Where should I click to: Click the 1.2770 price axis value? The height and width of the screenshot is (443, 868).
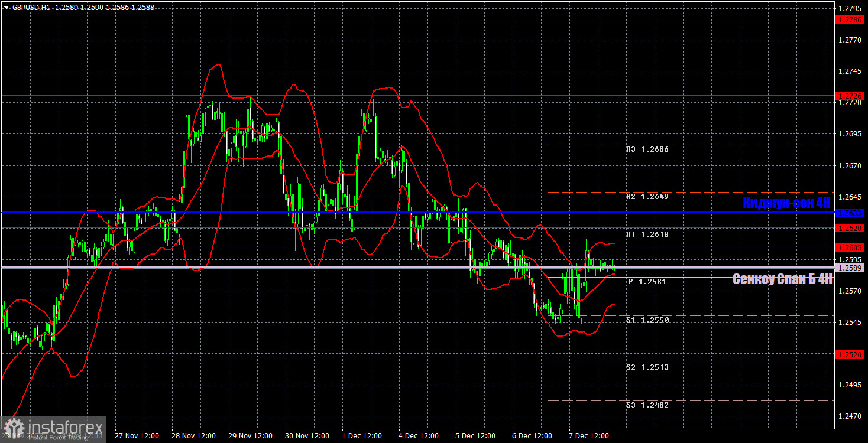(850, 40)
